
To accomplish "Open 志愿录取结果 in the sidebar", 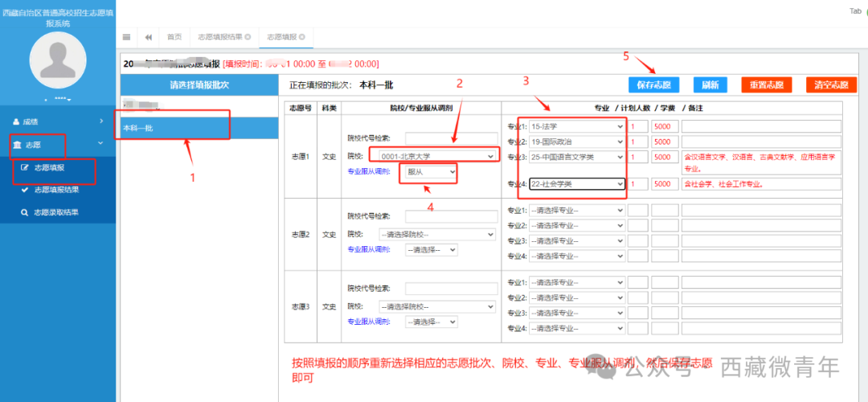I will (58, 212).
